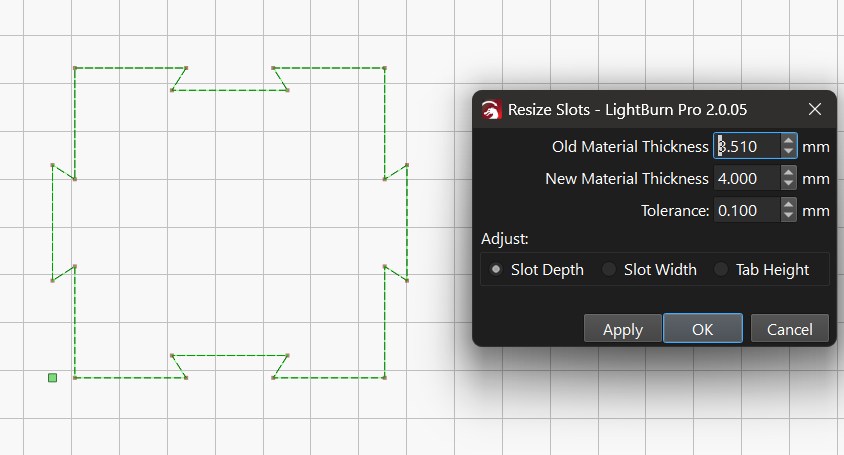
Task: Lower the Tolerance value with down arrow
Action: (788, 217)
